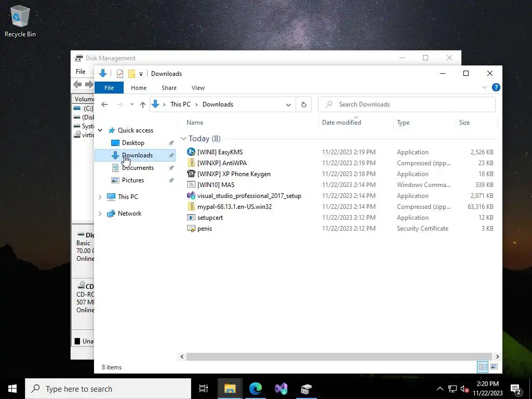Select the [WIN8] EasyKMS file icon
The image size is (532, 399).
pos(191,152)
